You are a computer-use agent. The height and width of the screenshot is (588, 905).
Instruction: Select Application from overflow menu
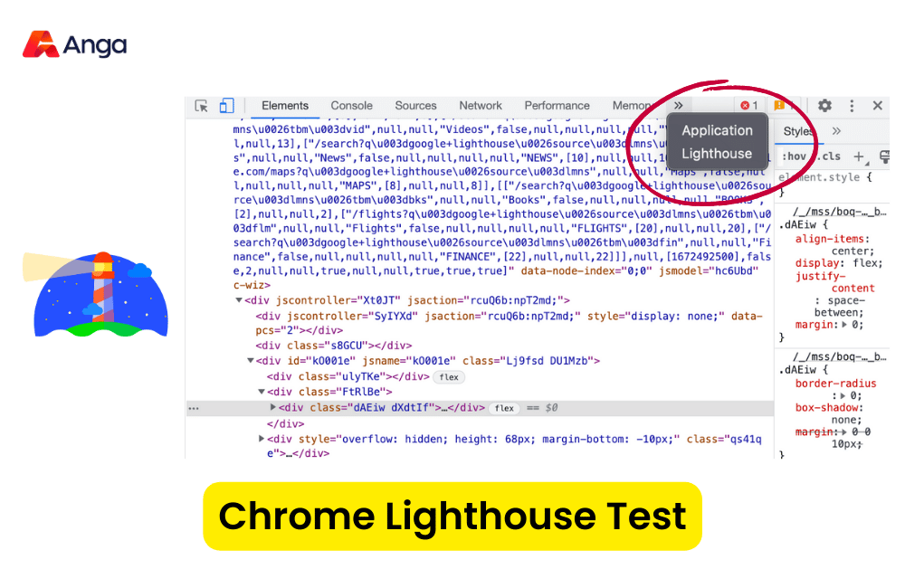[x=717, y=130]
